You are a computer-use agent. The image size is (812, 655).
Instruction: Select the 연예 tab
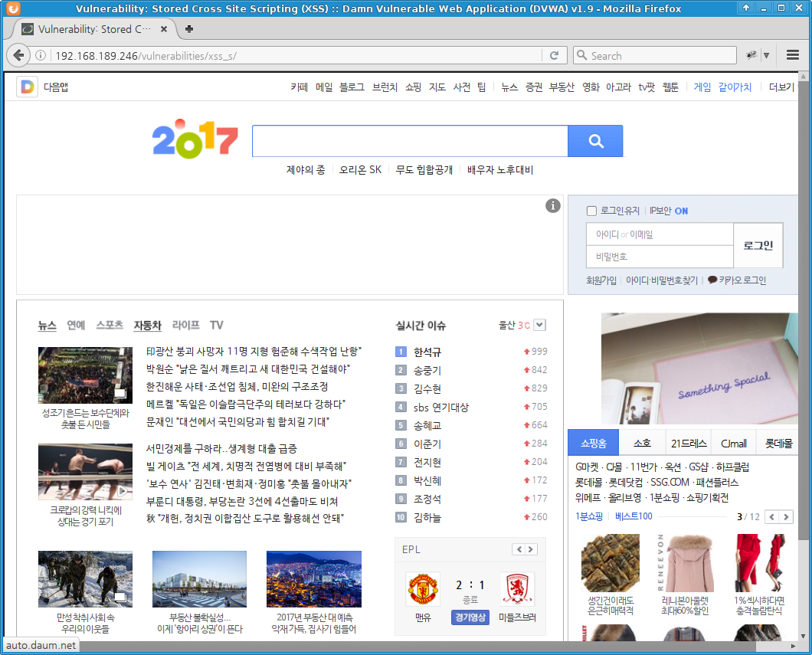(x=76, y=325)
